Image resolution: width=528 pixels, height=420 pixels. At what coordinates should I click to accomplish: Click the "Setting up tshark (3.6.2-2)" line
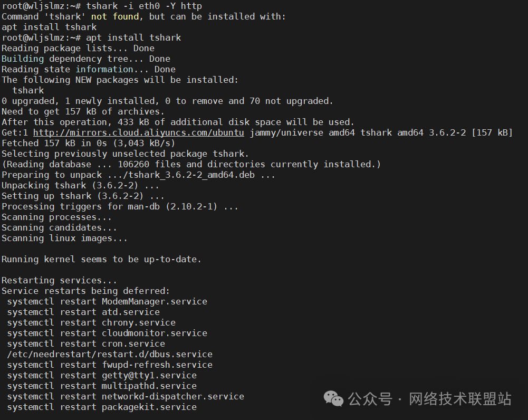[83, 196]
